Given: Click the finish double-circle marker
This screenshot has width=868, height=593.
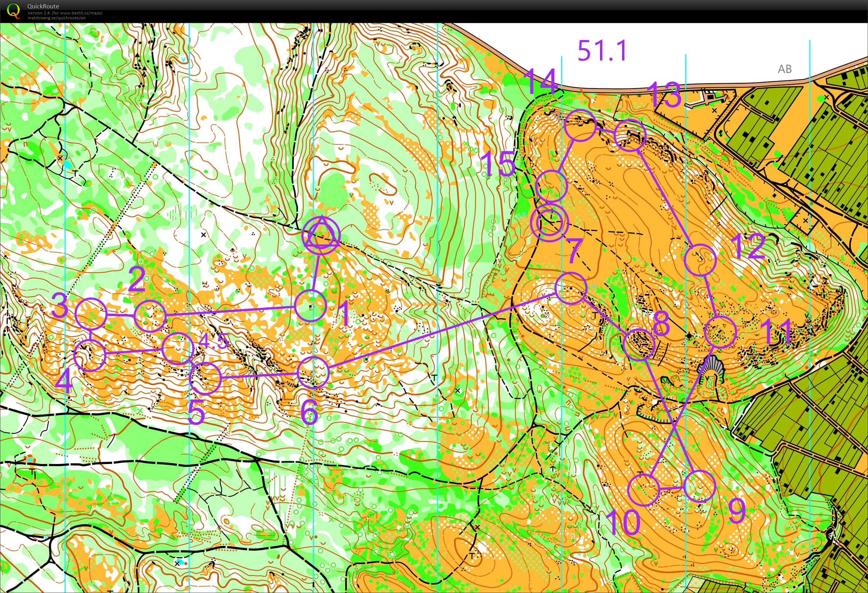Looking at the screenshot, I should coord(549,223).
